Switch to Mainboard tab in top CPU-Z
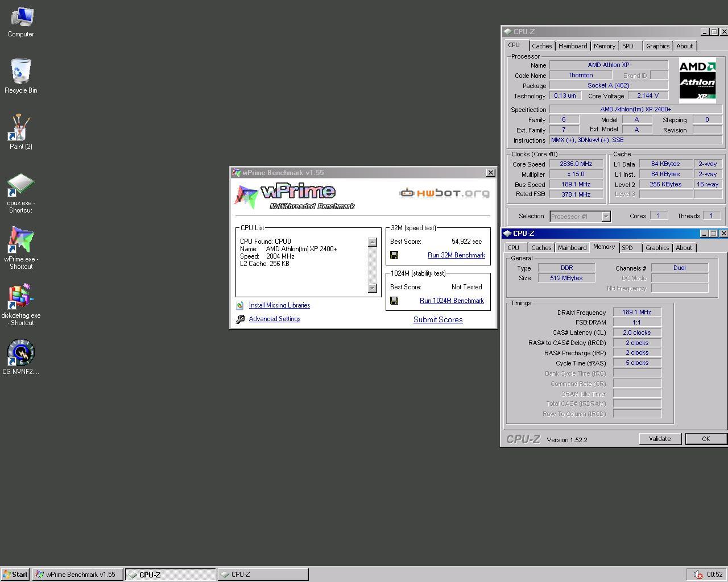This screenshot has width=728, height=582. coord(573,46)
